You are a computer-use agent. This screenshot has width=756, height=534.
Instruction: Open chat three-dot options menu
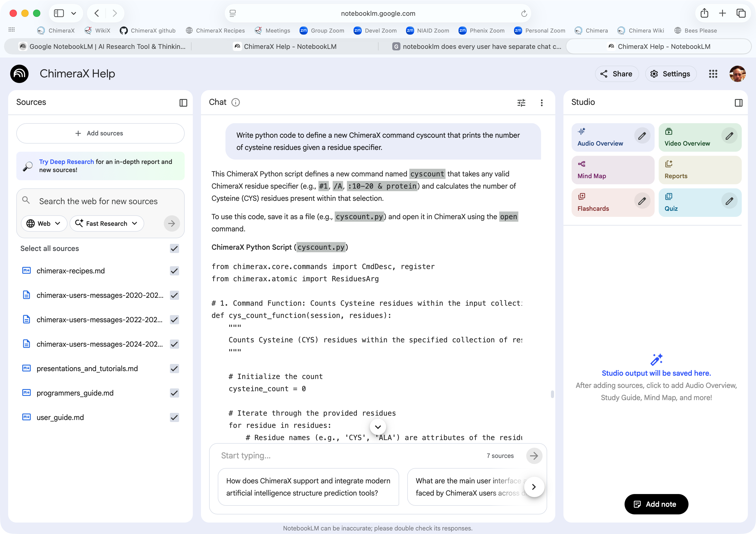[x=541, y=103]
